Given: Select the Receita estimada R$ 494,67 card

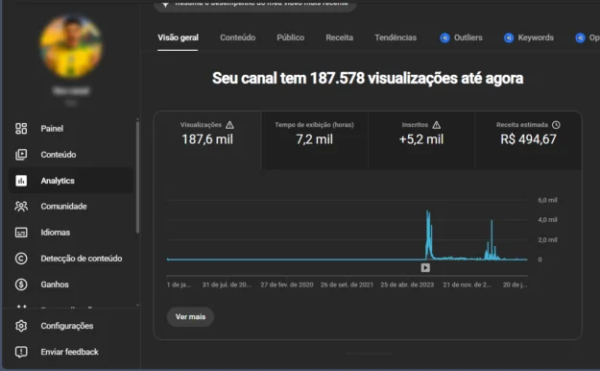Looking at the screenshot, I should (x=528, y=140).
